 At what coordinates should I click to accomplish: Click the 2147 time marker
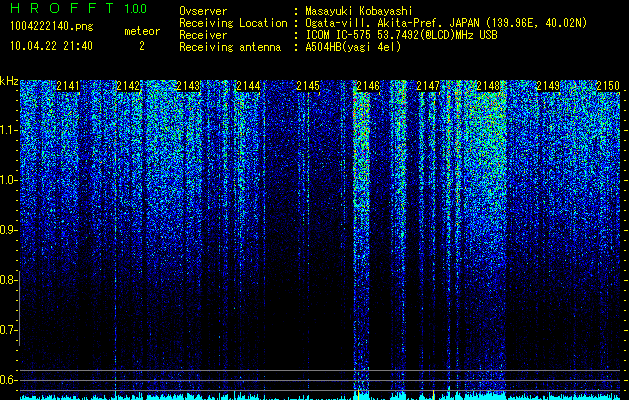tap(428, 86)
